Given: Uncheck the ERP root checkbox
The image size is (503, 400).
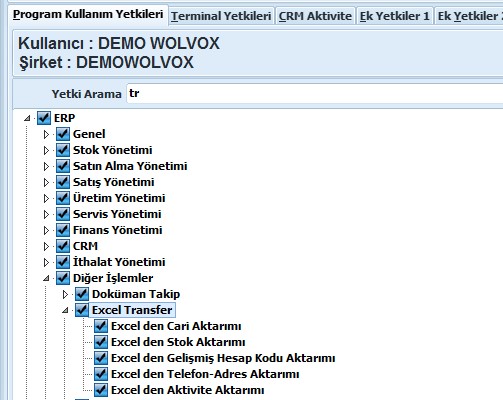Looking at the screenshot, I should click(x=44, y=118).
